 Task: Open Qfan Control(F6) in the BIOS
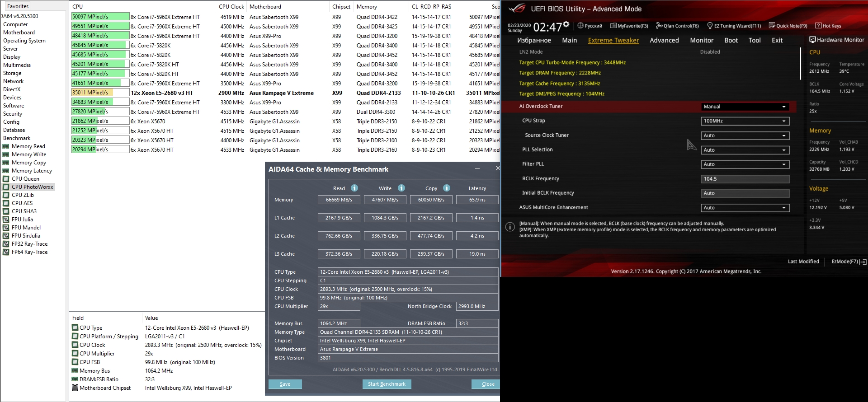[x=677, y=26]
